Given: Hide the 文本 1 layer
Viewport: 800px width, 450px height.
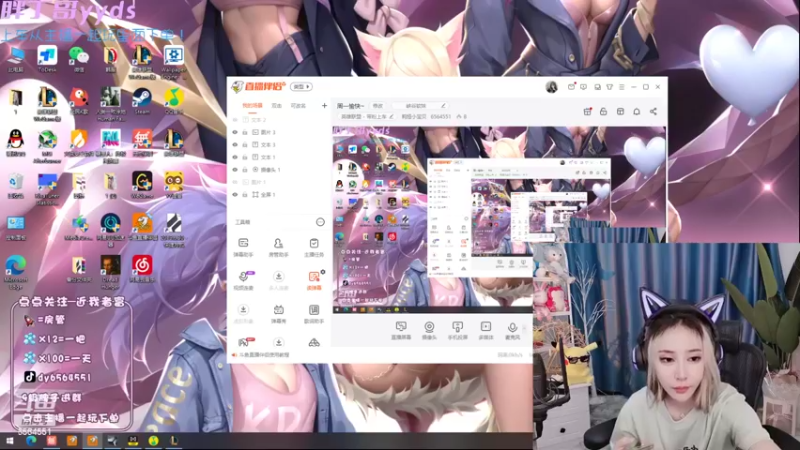Looking at the screenshot, I should 235,157.
